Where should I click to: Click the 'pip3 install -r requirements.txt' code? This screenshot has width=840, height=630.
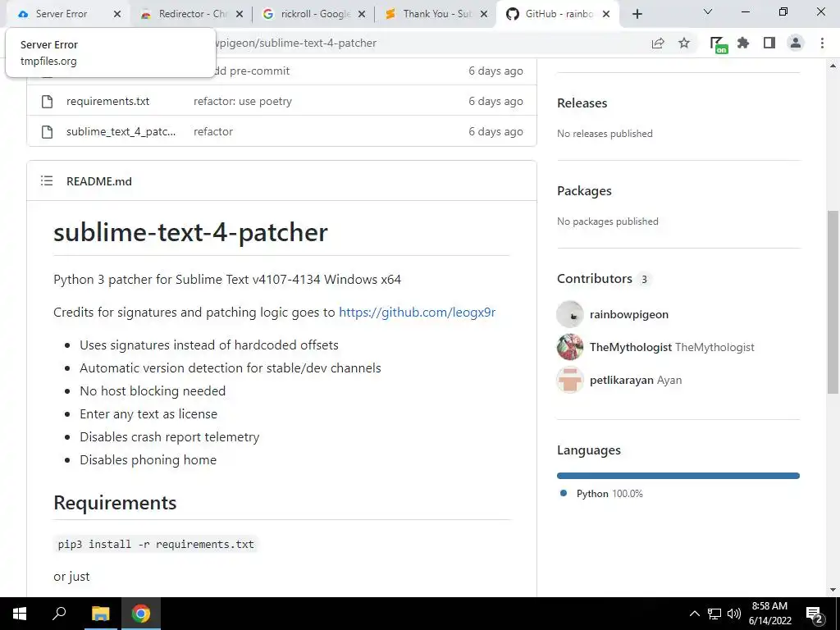click(x=156, y=545)
